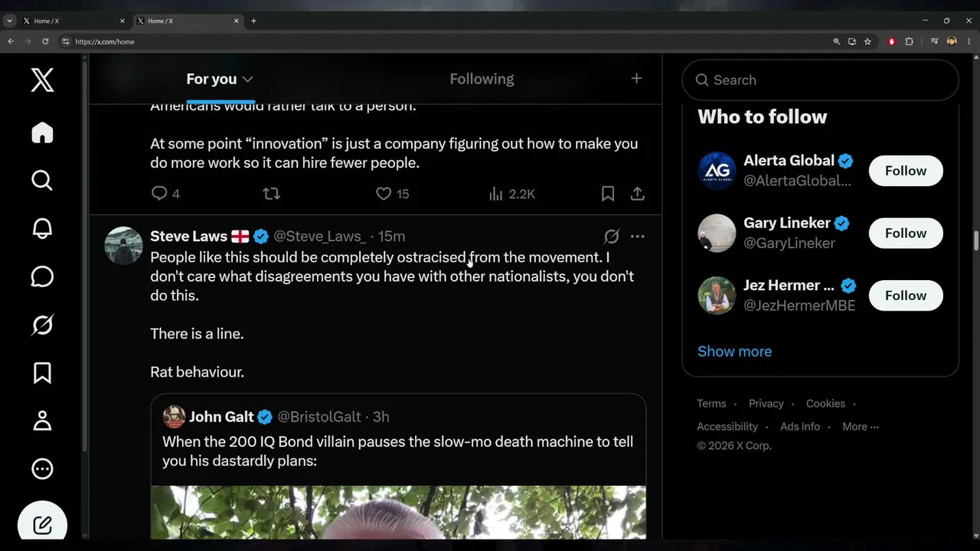980x551 pixels.
Task: Open the Cookies footer link
Action: 825,403
